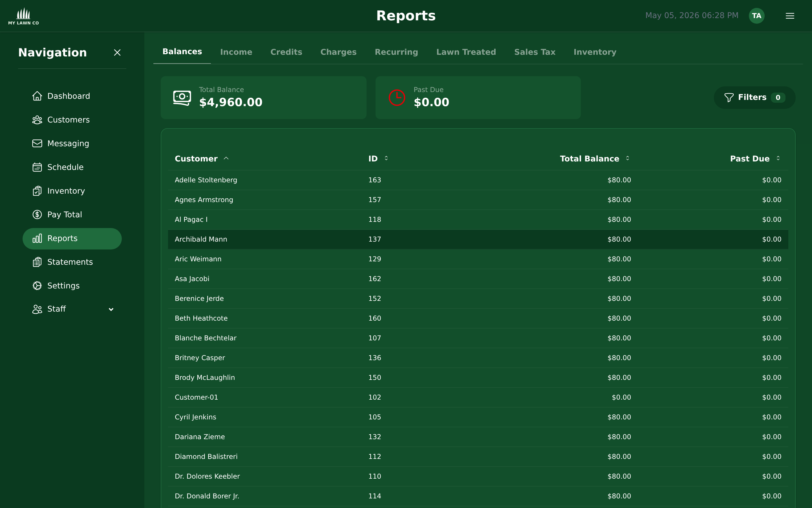Select the Agnes Armstrong row
The image size is (812, 508).
point(478,200)
